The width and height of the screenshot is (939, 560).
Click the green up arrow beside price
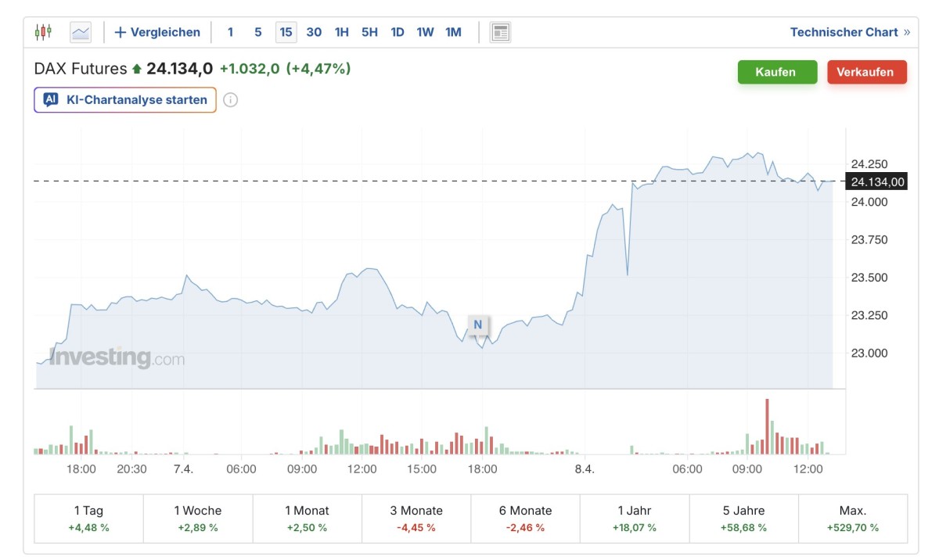tap(137, 69)
